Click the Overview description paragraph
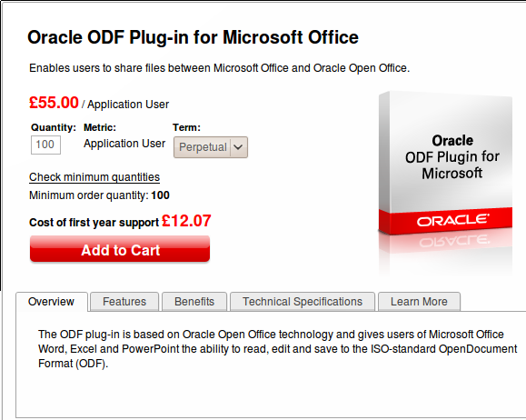This screenshot has height=420, width=526. pyautogui.click(x=278, y=349)
